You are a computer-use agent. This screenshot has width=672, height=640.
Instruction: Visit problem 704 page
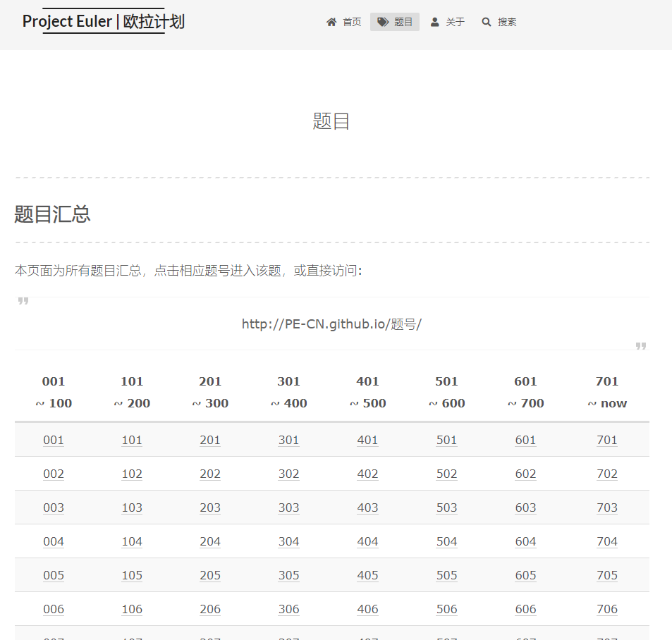tap(607, 541)
